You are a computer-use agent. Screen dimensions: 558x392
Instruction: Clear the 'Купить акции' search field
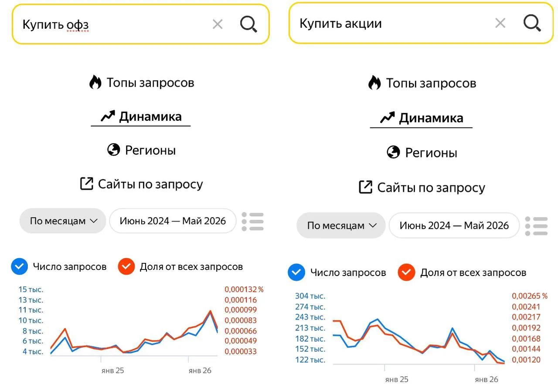click(500, 23)
